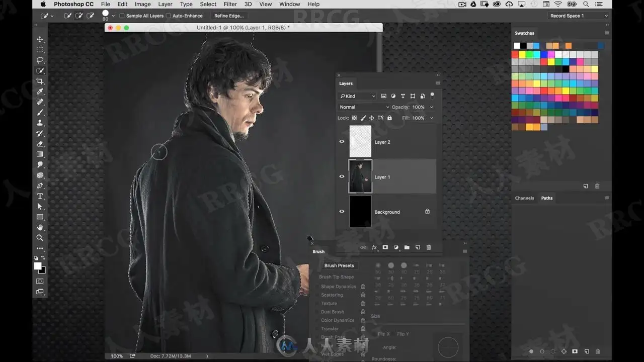Toggle layer filtering switch in Layers panel

point(432,95)
